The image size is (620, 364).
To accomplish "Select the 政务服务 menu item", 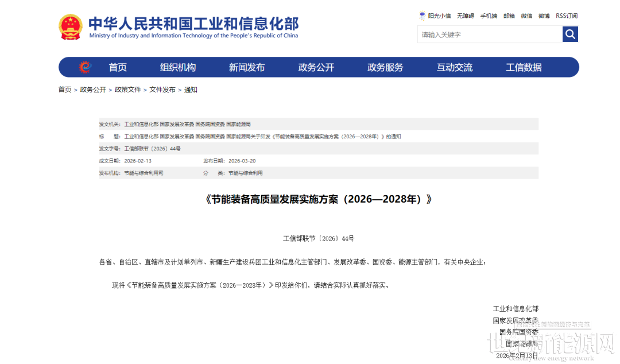I will coord(385,67).
